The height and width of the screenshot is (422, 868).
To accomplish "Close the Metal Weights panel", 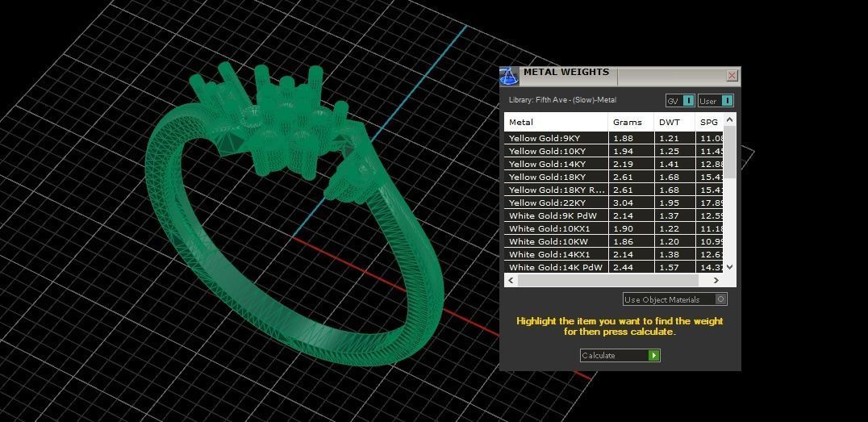I will (732, 76).
